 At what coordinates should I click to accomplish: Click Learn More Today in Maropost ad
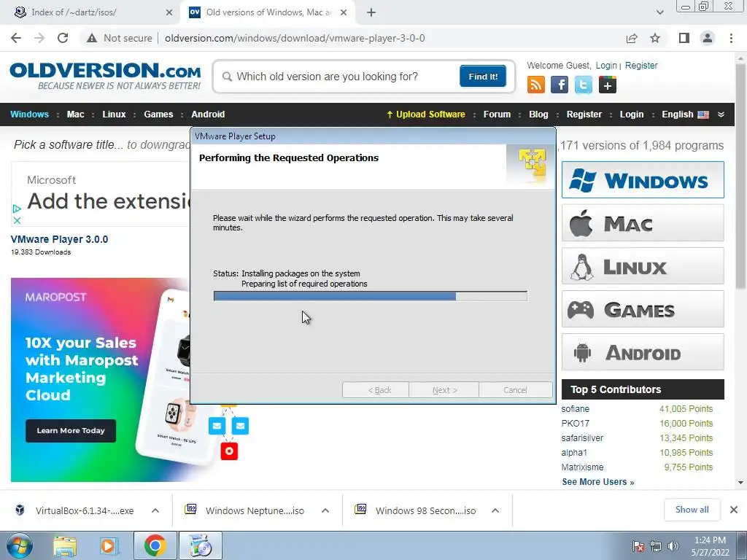71,430
